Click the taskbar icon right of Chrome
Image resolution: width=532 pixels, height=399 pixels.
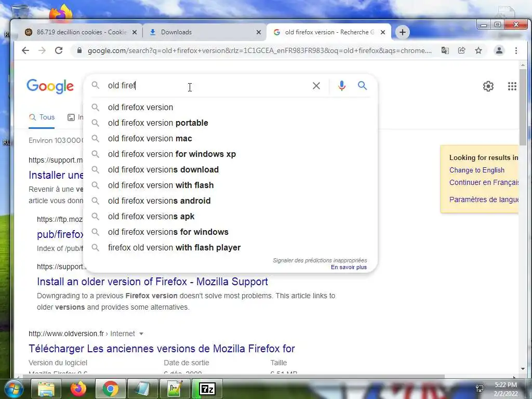[x=143, y=389]
